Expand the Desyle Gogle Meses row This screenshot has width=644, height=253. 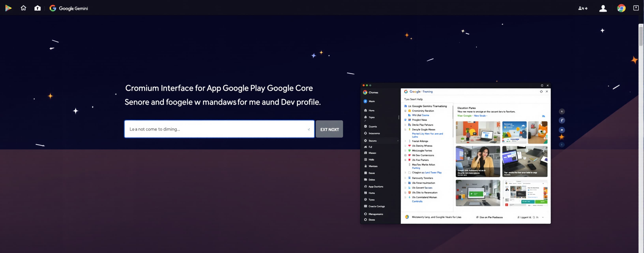tap(405, 129)
